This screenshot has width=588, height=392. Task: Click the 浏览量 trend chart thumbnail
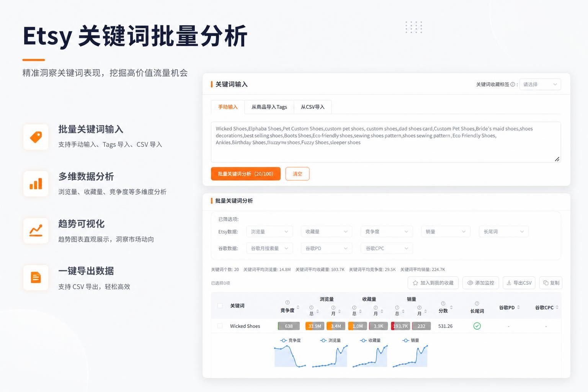coord(330,356)
